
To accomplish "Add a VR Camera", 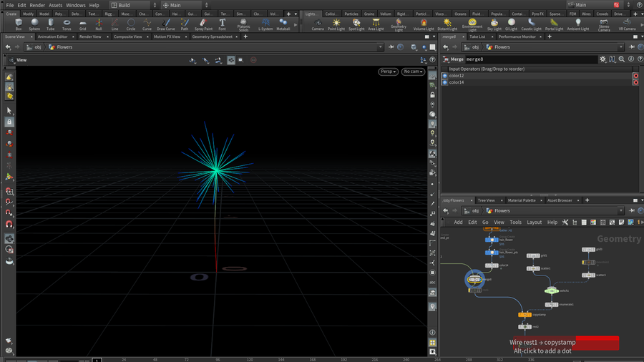I will (x=627, y=24).
